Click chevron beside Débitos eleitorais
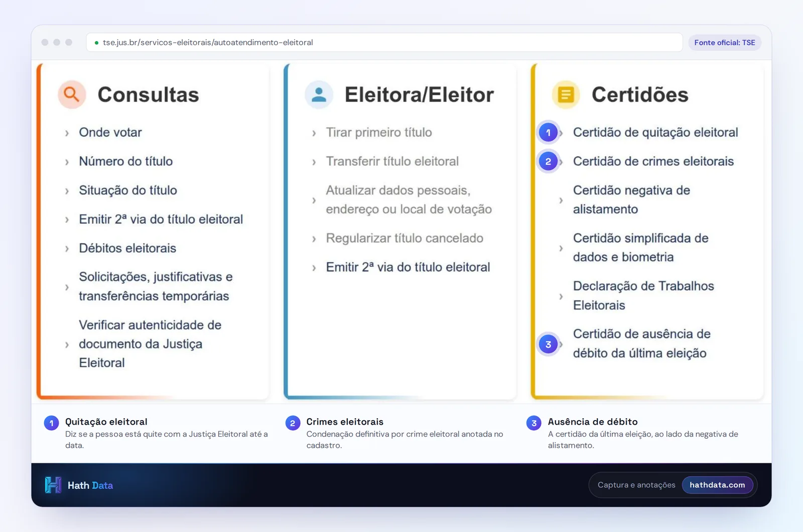 pos(67,249)
